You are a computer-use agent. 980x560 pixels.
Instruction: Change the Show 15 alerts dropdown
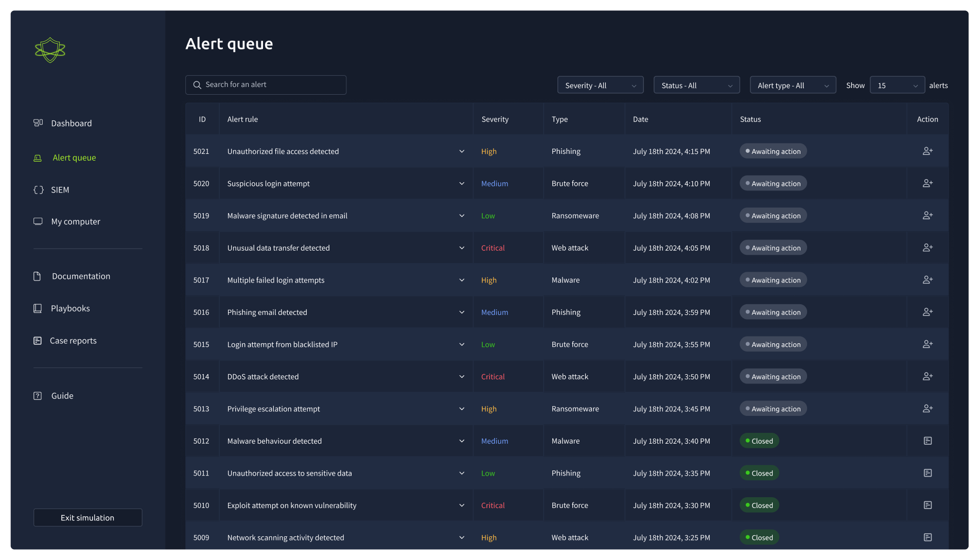pyautogui.click(x=897, y=85)
